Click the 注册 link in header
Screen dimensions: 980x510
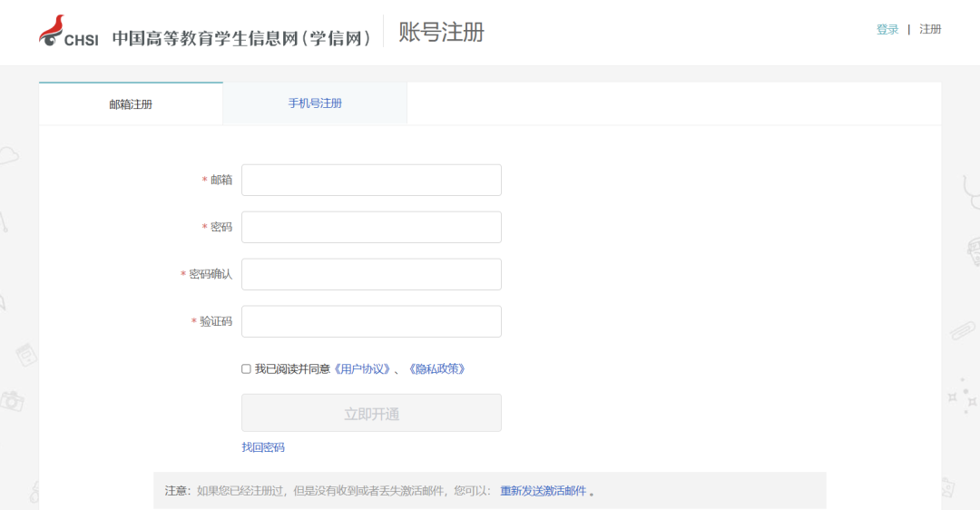coord(930,29)
